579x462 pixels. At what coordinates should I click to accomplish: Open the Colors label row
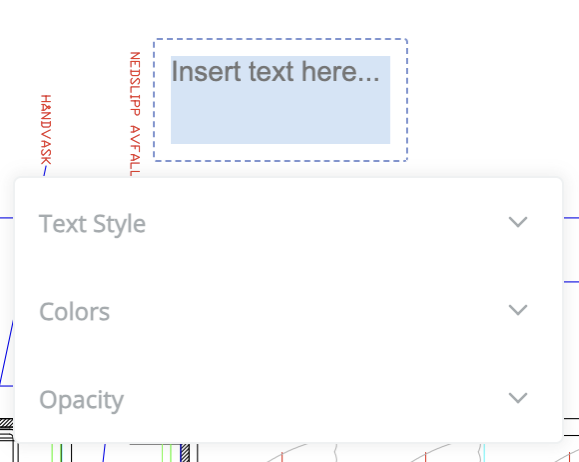[x=288, y=311]
